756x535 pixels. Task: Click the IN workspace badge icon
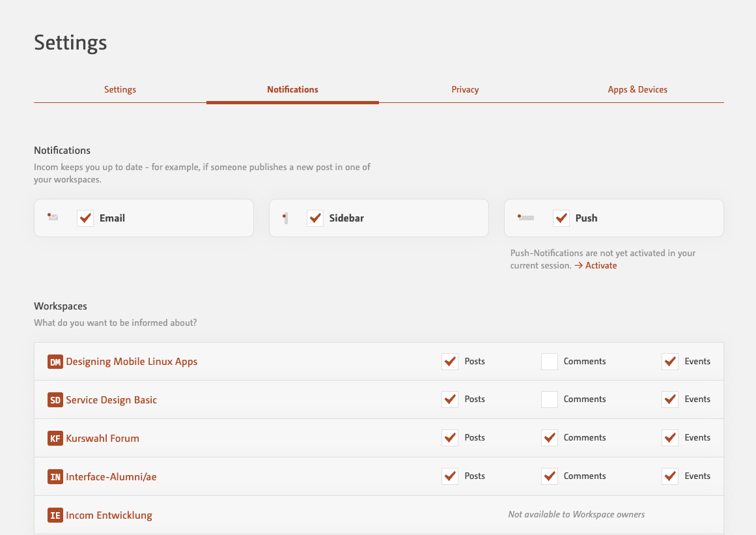click(55, 477)
